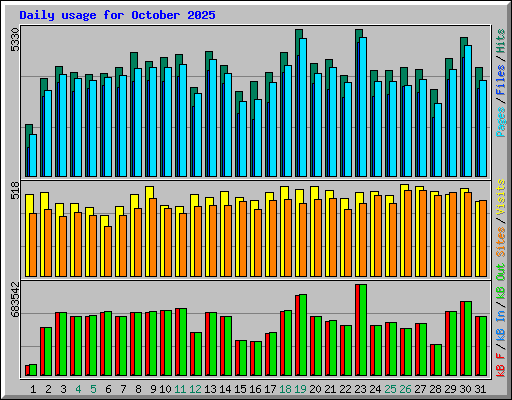Click day label '3' on x-axis
This screenshot has height=400, width=512.
click(x=63, y=389)
